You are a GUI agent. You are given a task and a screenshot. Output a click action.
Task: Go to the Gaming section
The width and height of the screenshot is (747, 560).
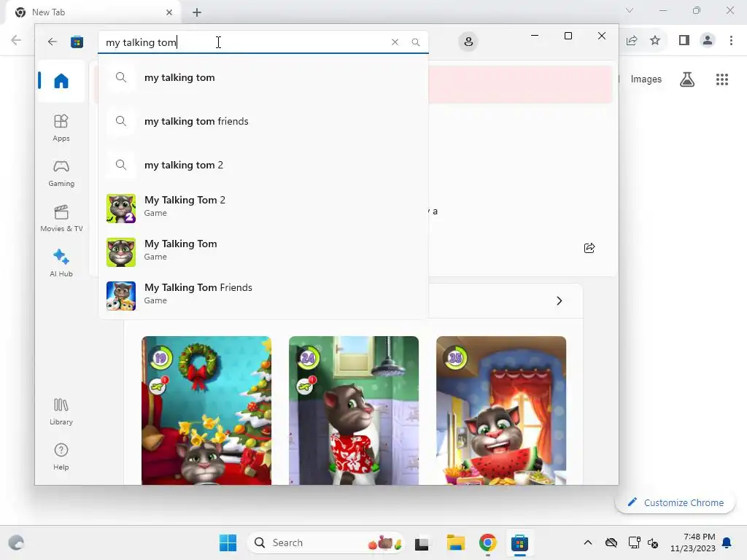(x=61, y=174)
